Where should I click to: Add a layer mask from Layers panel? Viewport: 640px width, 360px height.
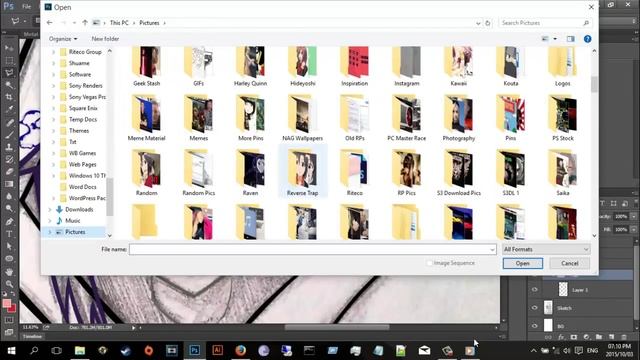574,337
